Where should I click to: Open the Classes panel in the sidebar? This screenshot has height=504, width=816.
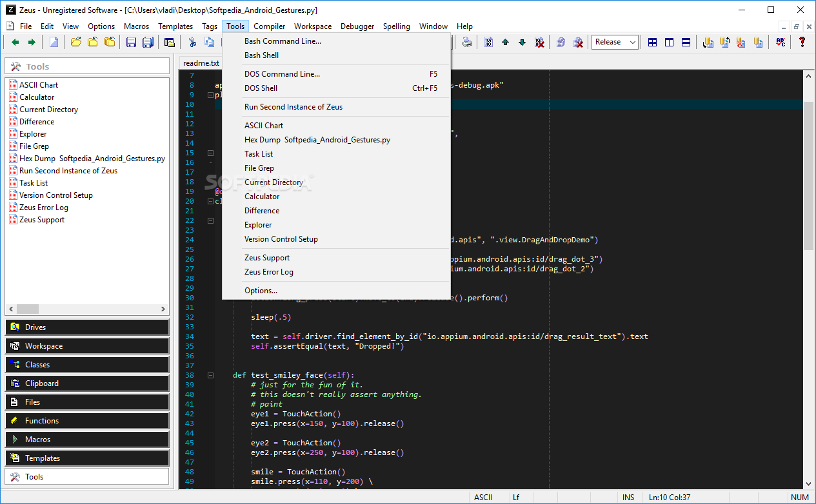pyautogui.click(x=87, y=365)
